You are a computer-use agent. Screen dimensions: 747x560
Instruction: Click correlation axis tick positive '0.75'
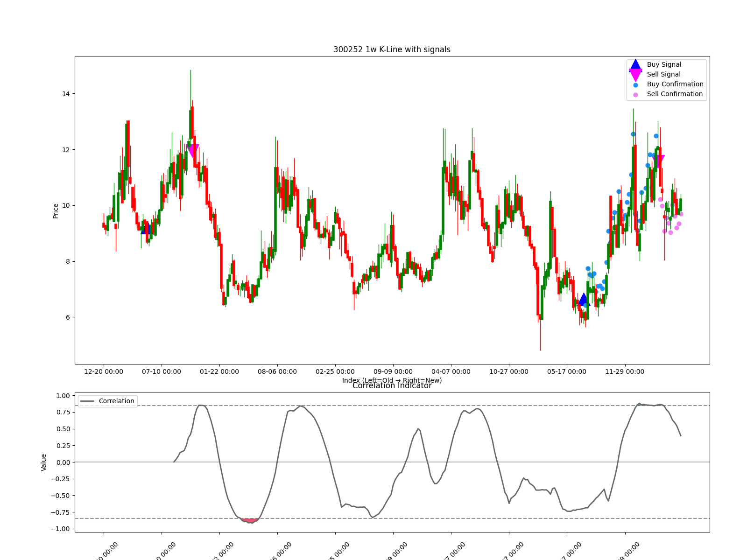point(63,412)
